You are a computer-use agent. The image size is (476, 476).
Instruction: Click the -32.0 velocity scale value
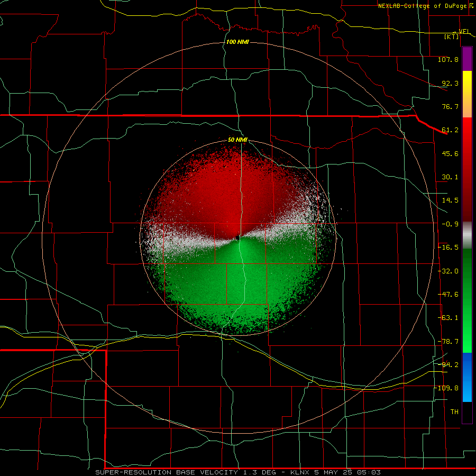pyautogui.click(x=448, y=271)
